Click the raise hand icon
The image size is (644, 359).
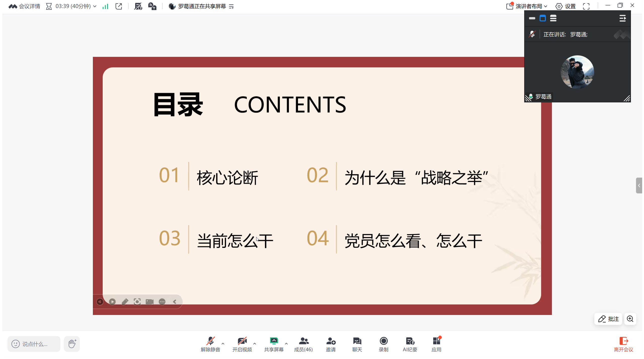[x=72, y=343]
